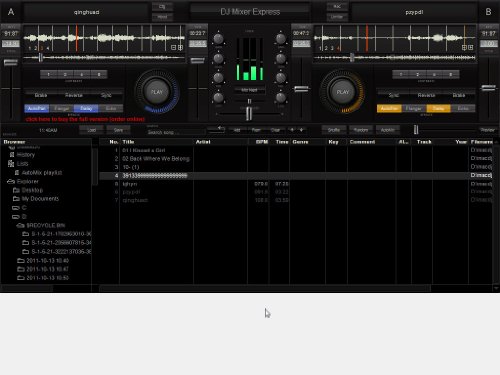Jump to cue point 4 on deck B

coord(338,48)
